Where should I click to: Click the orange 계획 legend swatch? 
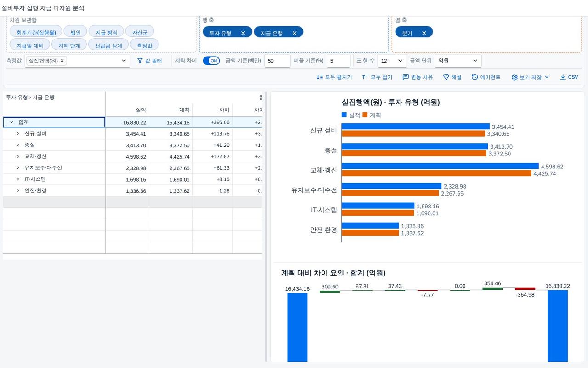[365, 115]
